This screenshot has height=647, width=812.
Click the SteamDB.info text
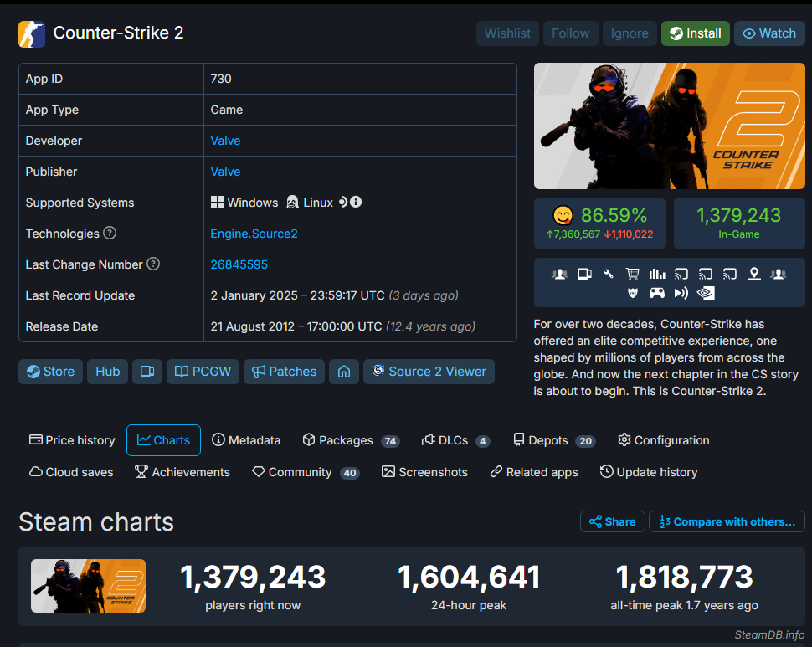click(x=769, y=634)
